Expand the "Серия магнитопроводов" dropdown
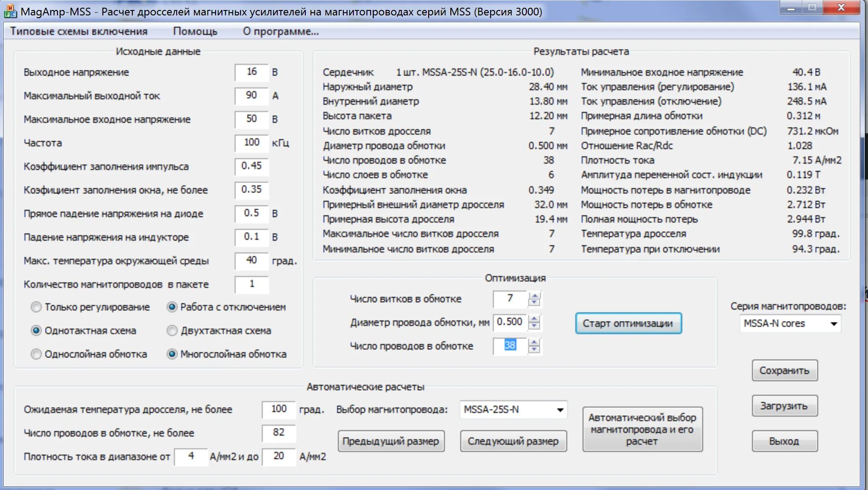The height and width of the screenshot is (490, 868). coord(833,324)
